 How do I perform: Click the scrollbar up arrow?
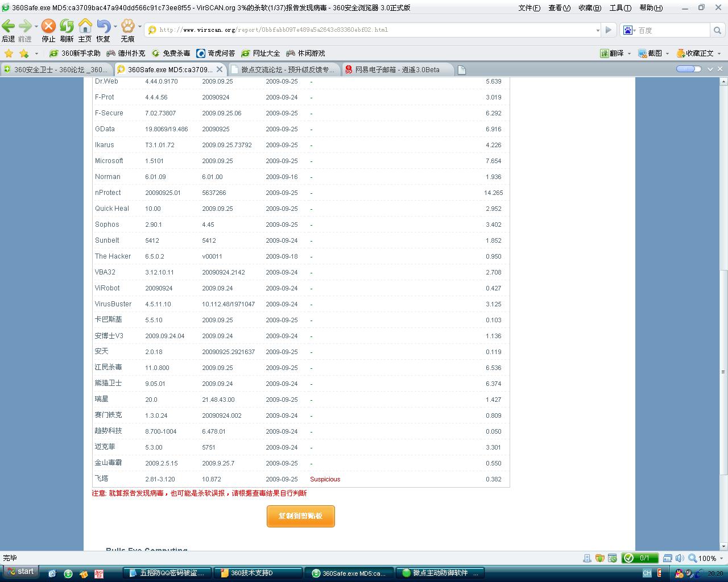723,82
